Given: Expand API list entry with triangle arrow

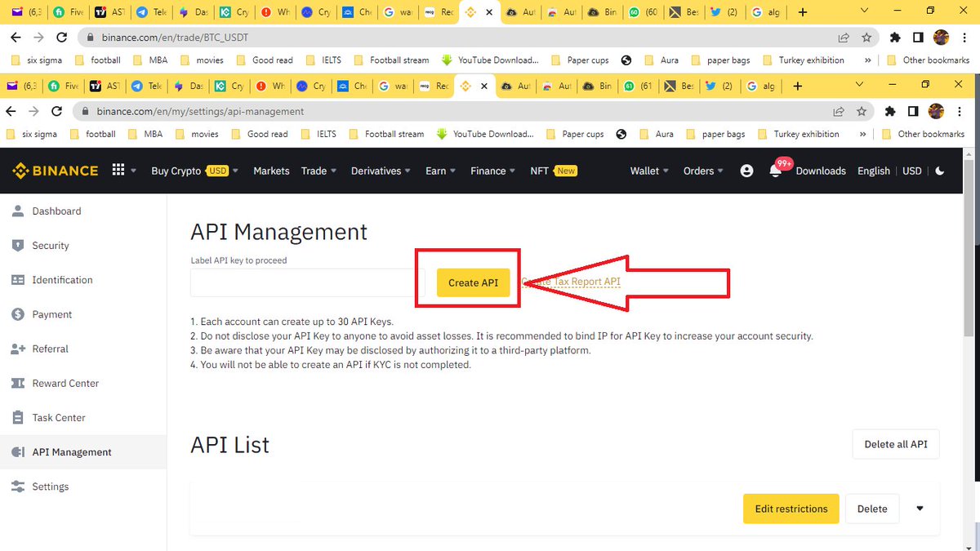Looking at the screenshot, I should pyautogui.click(x=920, y=509).
